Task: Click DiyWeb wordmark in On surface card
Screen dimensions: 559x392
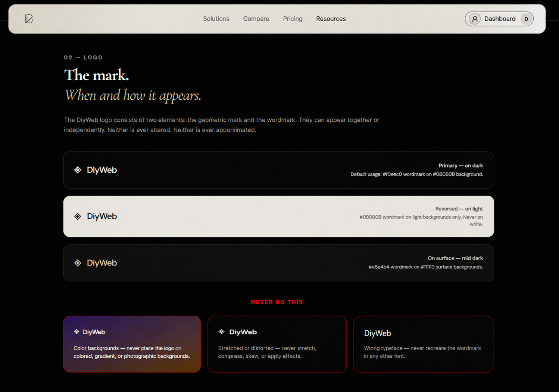Action: click(102, 263)
